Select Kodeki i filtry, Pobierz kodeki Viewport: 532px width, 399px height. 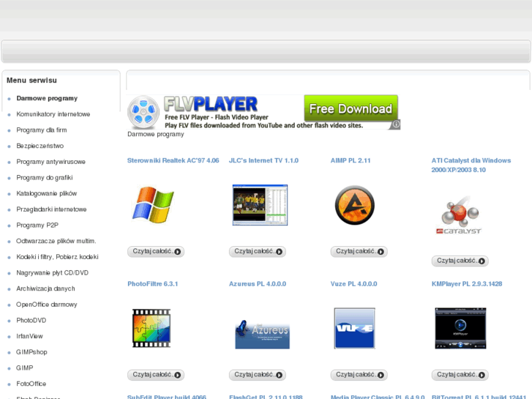pos(57,257)
